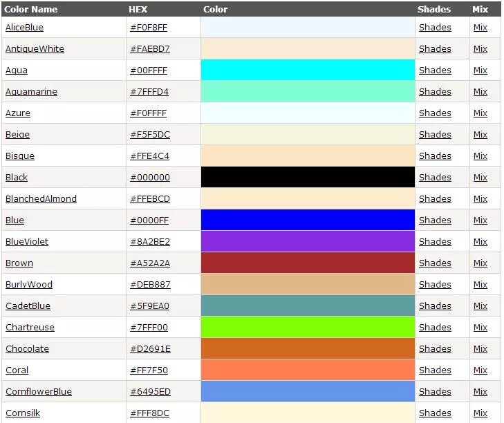The width and height of the screenshot is (504, 423).
Task: Open the CadetBlue color name link
Action: click(28, 306)
